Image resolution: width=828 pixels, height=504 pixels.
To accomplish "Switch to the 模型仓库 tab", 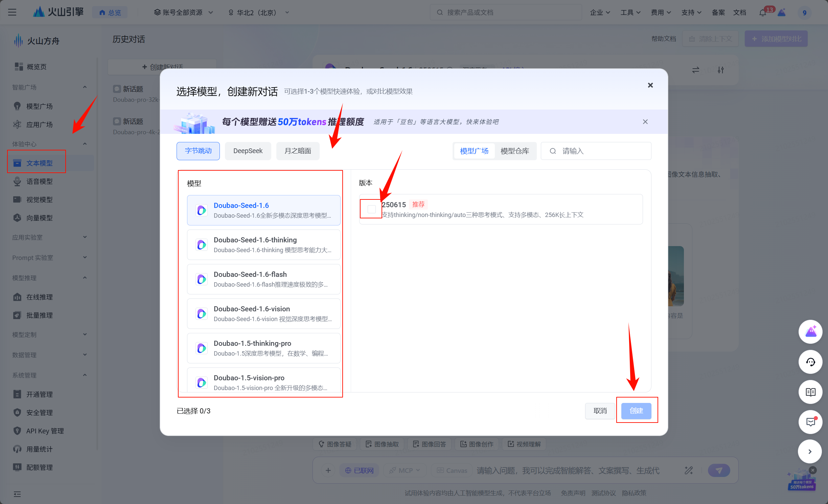I will 514,151.
